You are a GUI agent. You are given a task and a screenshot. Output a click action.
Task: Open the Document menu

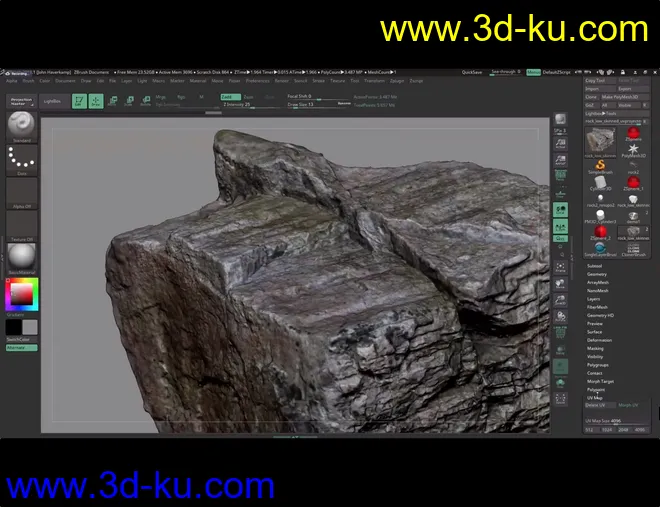coord(65,81)
